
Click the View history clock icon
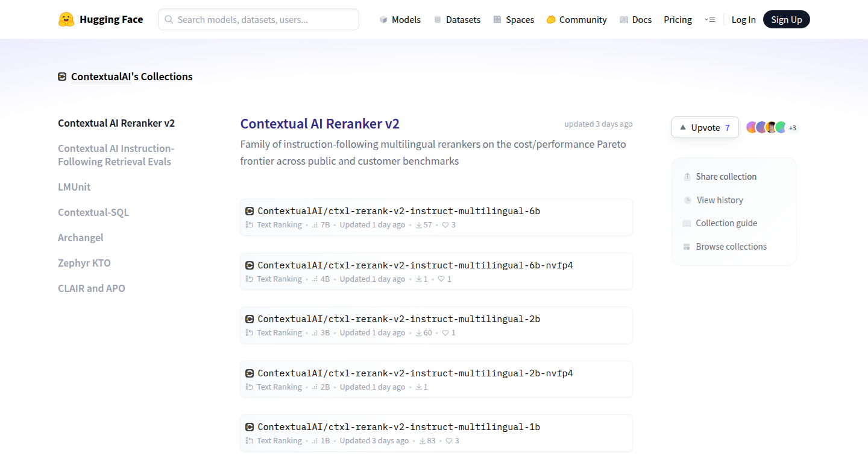pos(688,200)
